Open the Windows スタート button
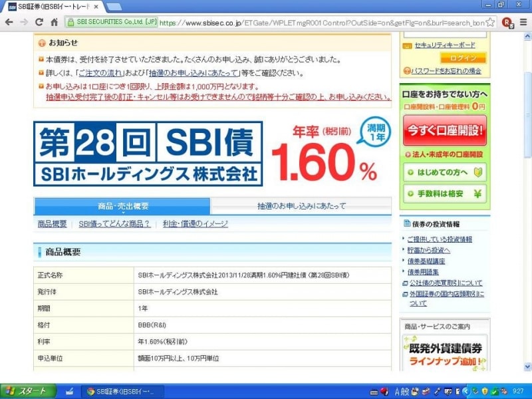This screenshot has height=399, width=532. point(28,392)
